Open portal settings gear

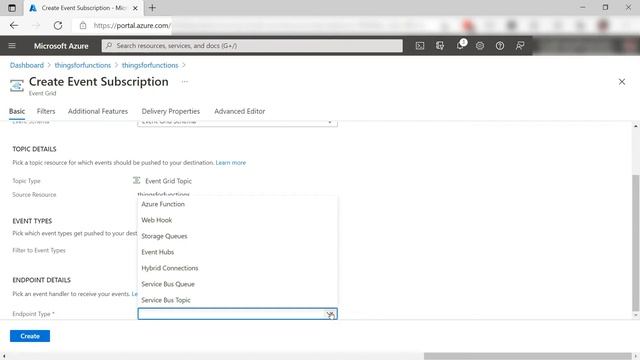[x=480, y=46]
